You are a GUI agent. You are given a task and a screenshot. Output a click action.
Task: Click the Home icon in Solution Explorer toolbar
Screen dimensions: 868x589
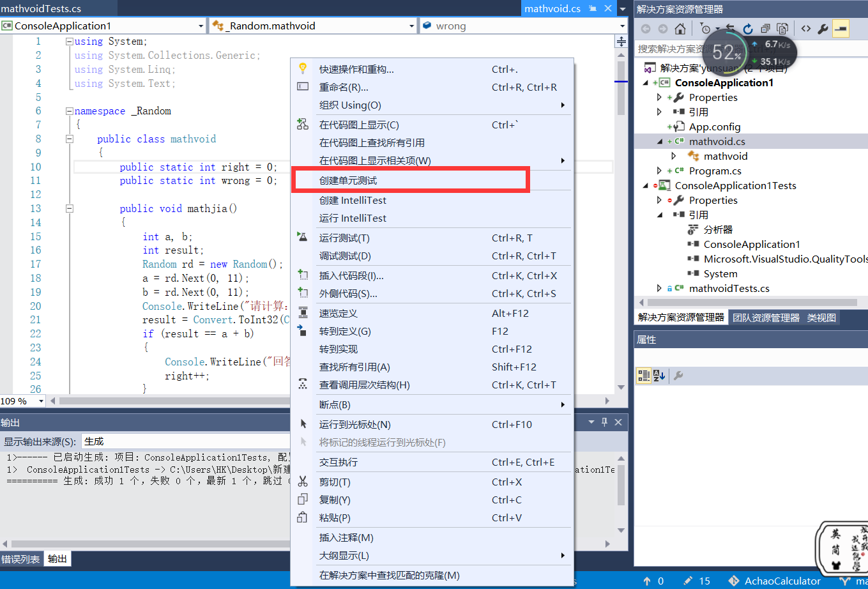pos(680,29)
